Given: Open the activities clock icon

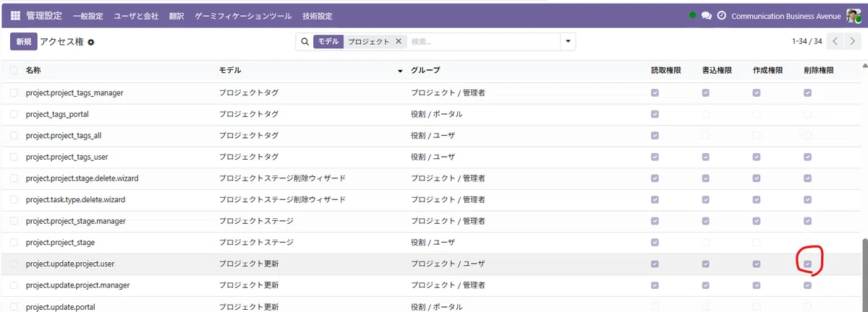Looking at the screenshot, I should pyautogui.click(x=721, y=15).
